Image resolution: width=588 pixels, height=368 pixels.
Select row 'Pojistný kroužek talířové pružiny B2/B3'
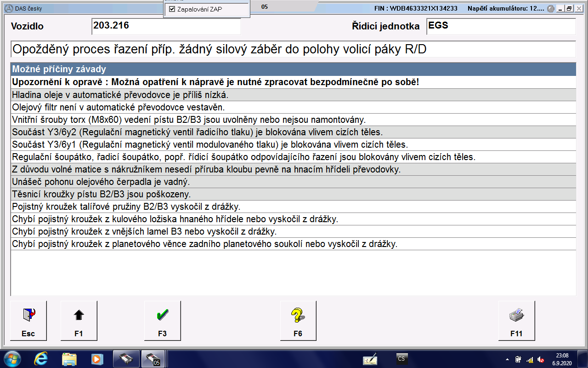(293, 207)
